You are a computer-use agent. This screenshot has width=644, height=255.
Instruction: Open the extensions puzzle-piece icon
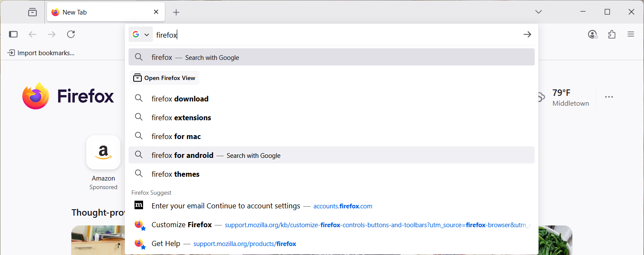(612, 34)
